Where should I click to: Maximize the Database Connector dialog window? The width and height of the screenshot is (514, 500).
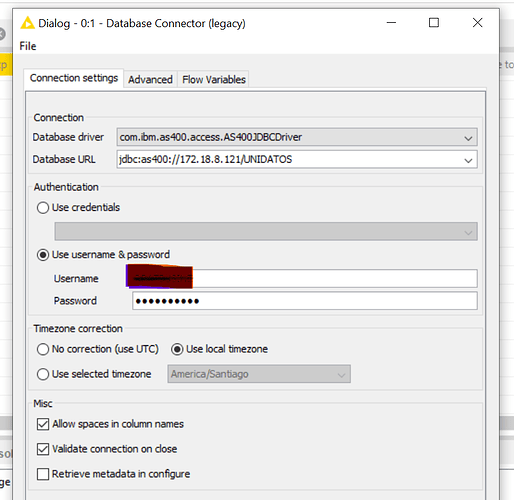coord(434,23)
